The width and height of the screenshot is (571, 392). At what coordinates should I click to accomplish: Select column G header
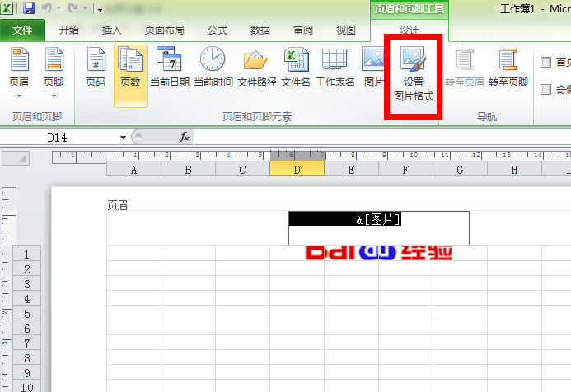point(460,169)
